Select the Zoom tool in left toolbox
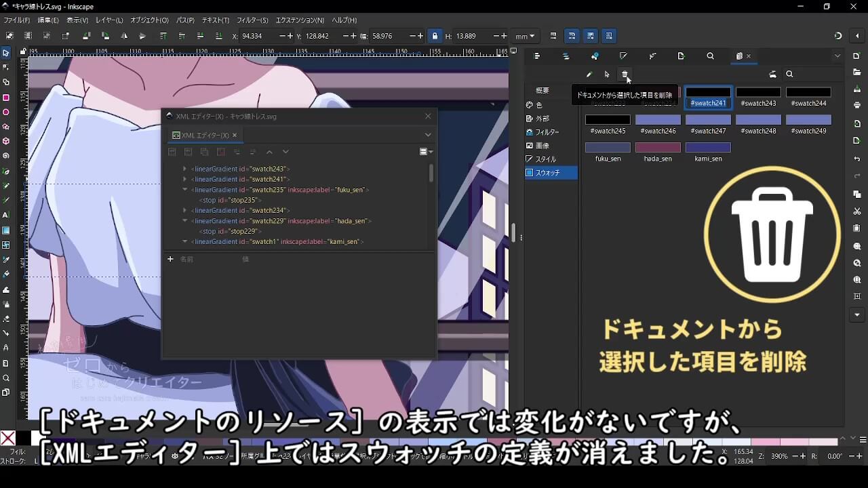The image size is (868, 488). coord(6,378)
